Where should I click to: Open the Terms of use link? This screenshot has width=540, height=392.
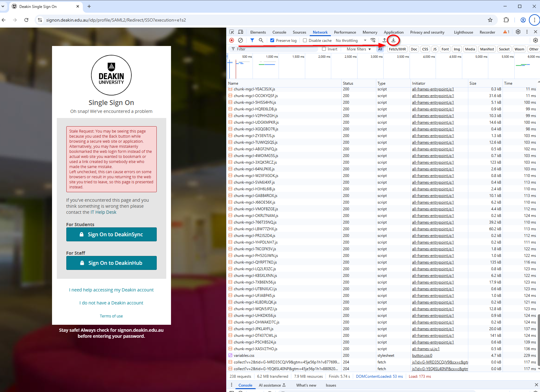coord(111,316)
